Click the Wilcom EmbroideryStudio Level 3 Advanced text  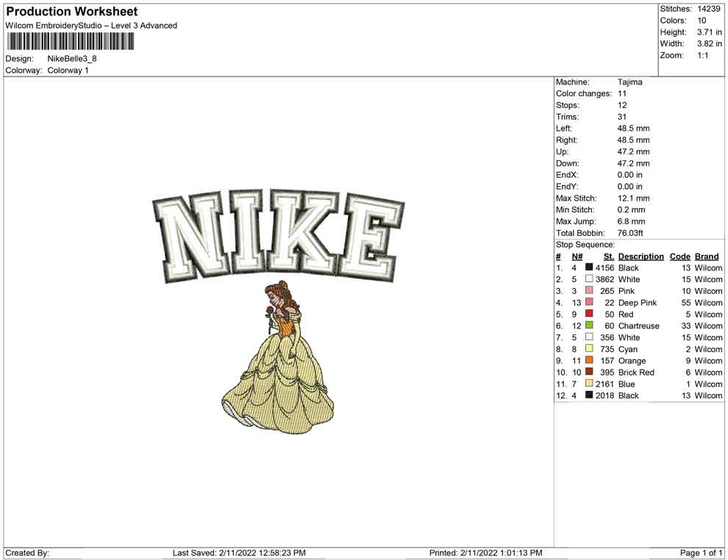[x=91, y=26]
